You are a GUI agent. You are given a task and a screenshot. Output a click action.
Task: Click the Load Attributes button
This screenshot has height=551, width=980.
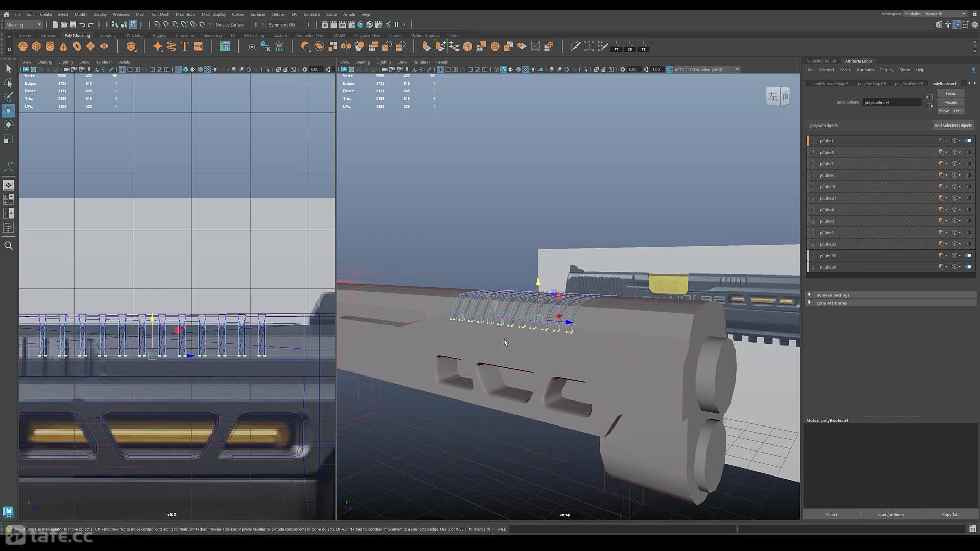[x=891, y=514]
